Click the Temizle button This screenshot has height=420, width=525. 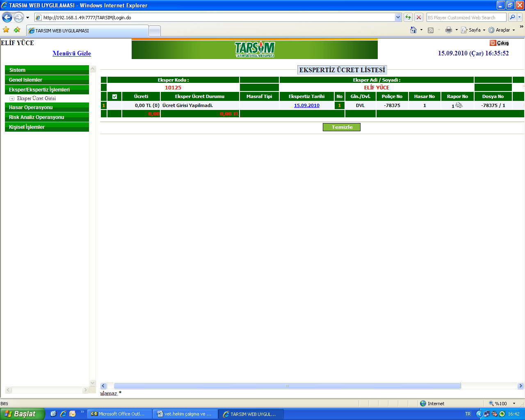(x=342, y=127)
